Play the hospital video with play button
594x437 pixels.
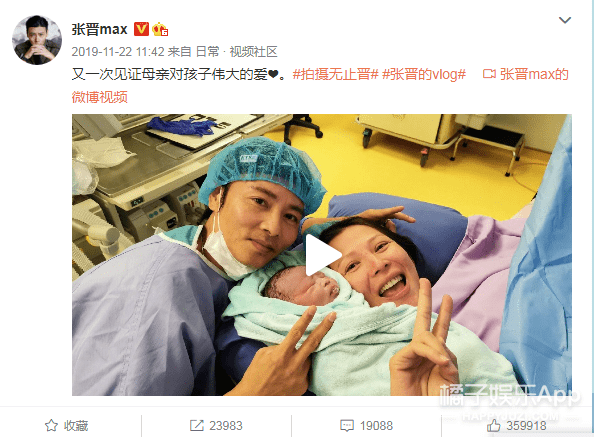[x=322, y=255]
